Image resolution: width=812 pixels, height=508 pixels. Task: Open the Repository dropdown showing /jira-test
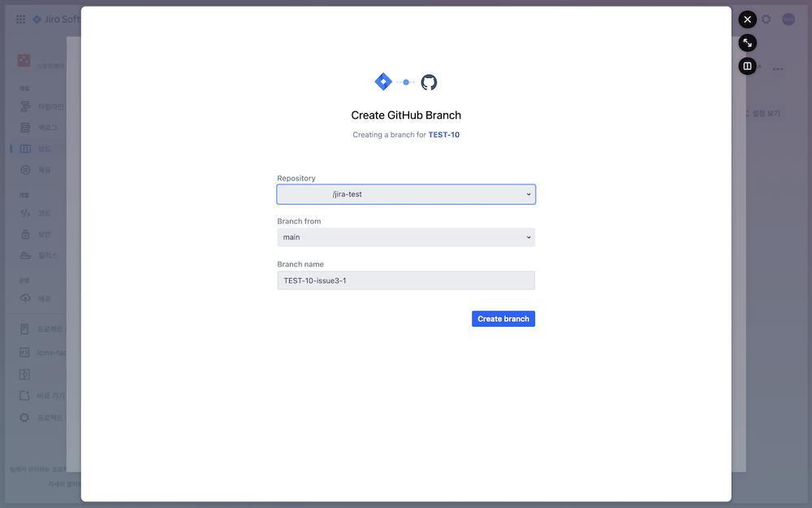406,194
